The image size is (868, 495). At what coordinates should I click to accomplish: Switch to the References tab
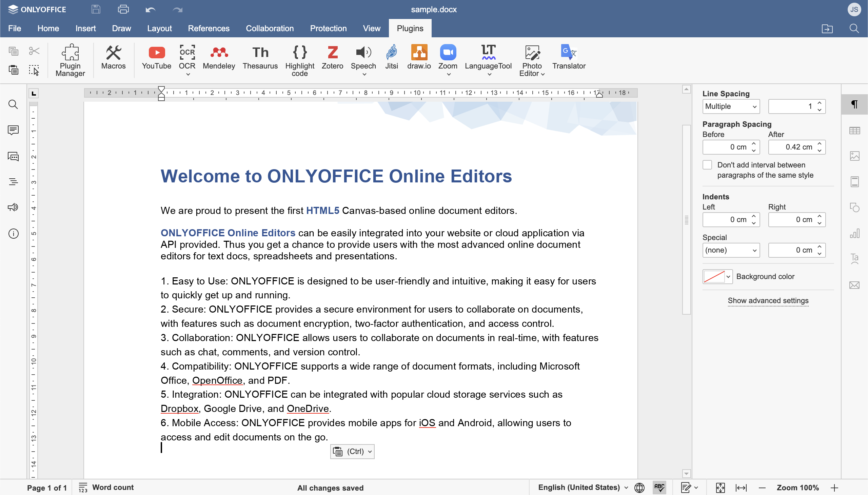tap(209, 28)
